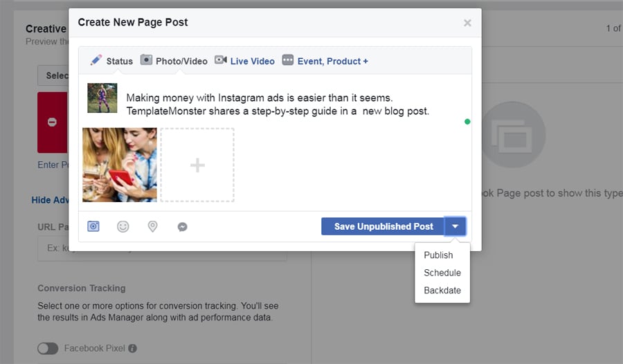Click the page profile picture avatar
The image size is (623, 364).
pyautogui.click(x=102, y=98)
